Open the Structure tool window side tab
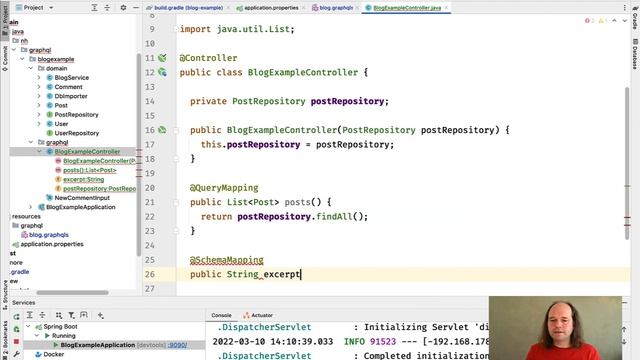 tap(5, 295)
